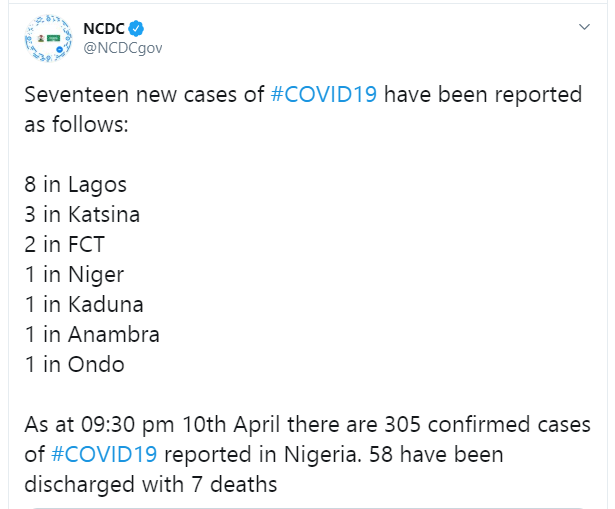Click the '305 confirmed cases' text
This screenshot has height=509, width=615.
488,424
